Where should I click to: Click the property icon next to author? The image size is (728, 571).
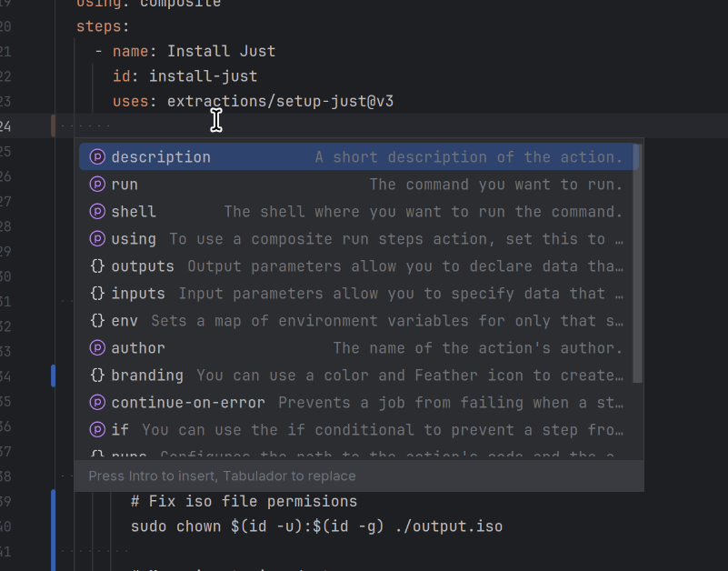coord(97,348)
